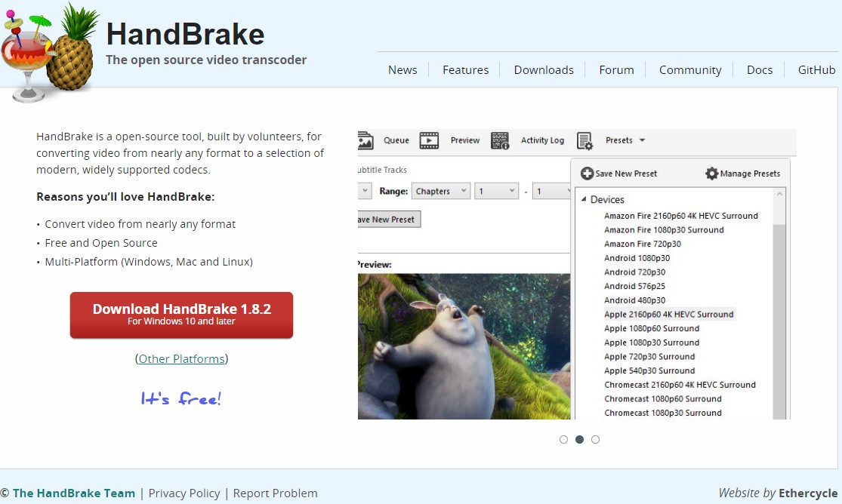
Task: Select Apple 1080p60 Surround preset
Action: [x=652, y=328]
